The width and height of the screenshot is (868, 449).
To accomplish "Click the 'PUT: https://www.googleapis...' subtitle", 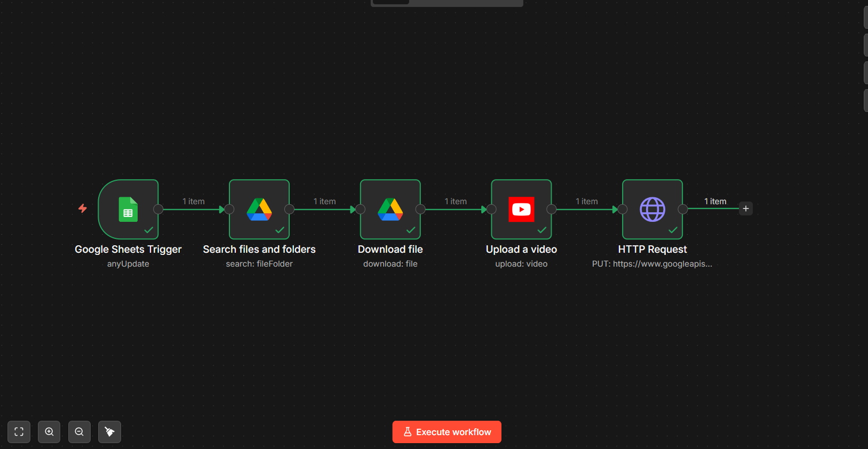I will [652, 264].
